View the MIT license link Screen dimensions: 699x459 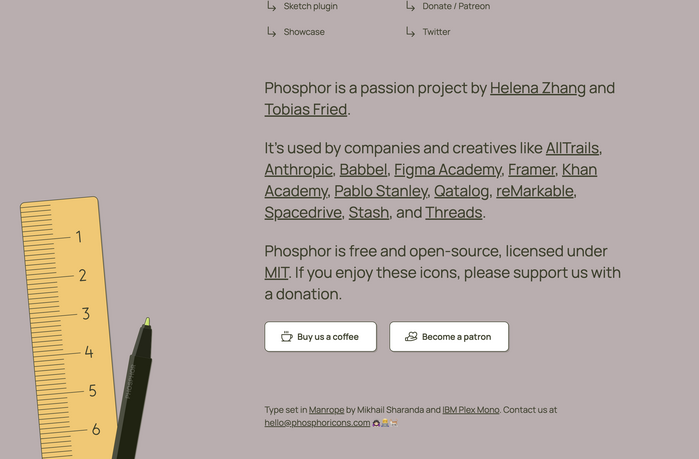coord(277,273)
